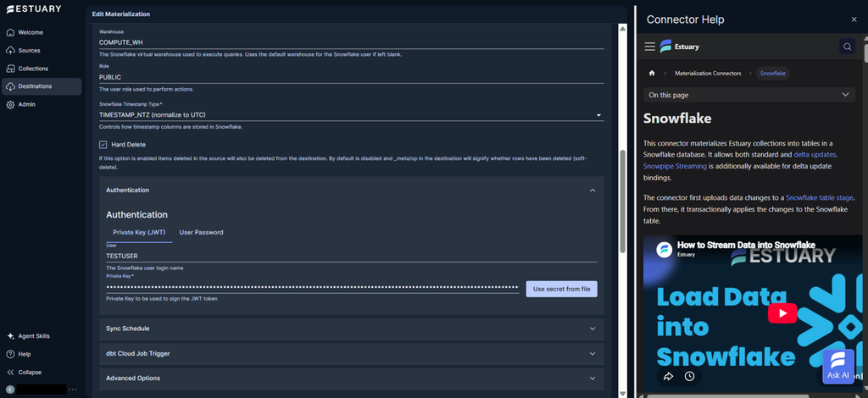This screenshot has height=398, width=868.
Task: Open the Help question icon
Action: point(10,354)
